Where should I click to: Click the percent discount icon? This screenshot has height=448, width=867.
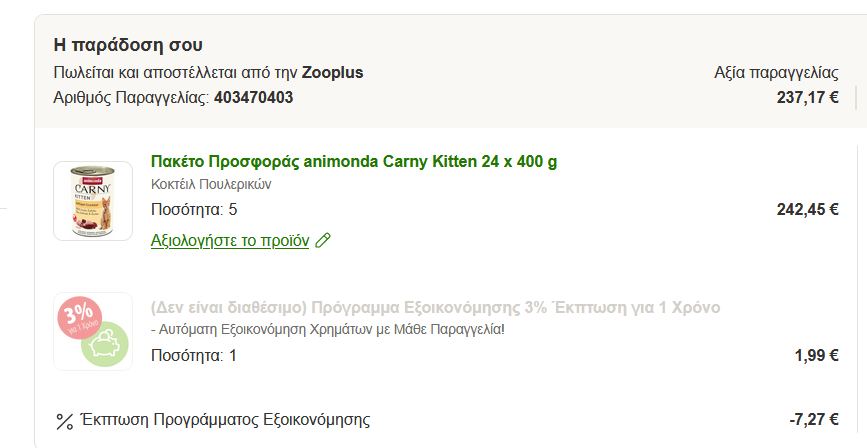pyautogui.click(x=64, y=421)
